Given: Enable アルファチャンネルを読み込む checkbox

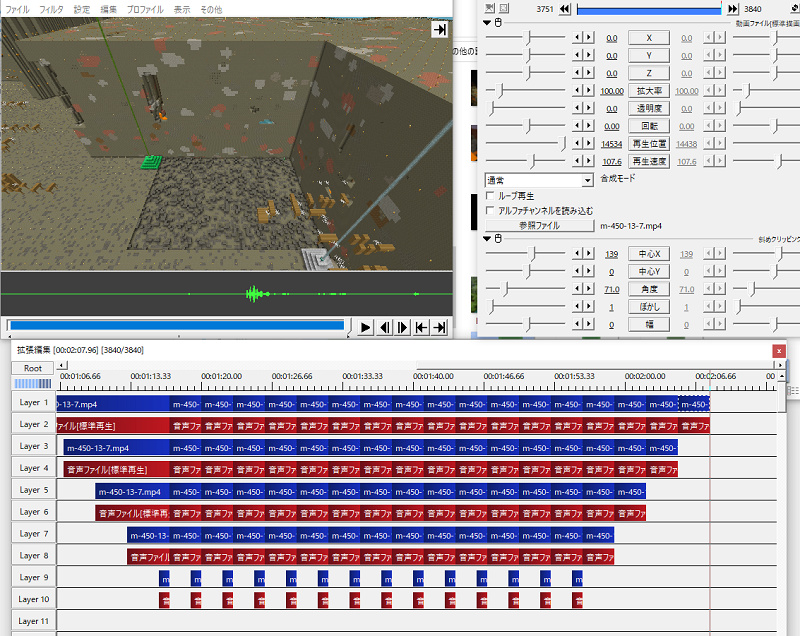Looking at the screenshot, I should (x=490, y=211).
